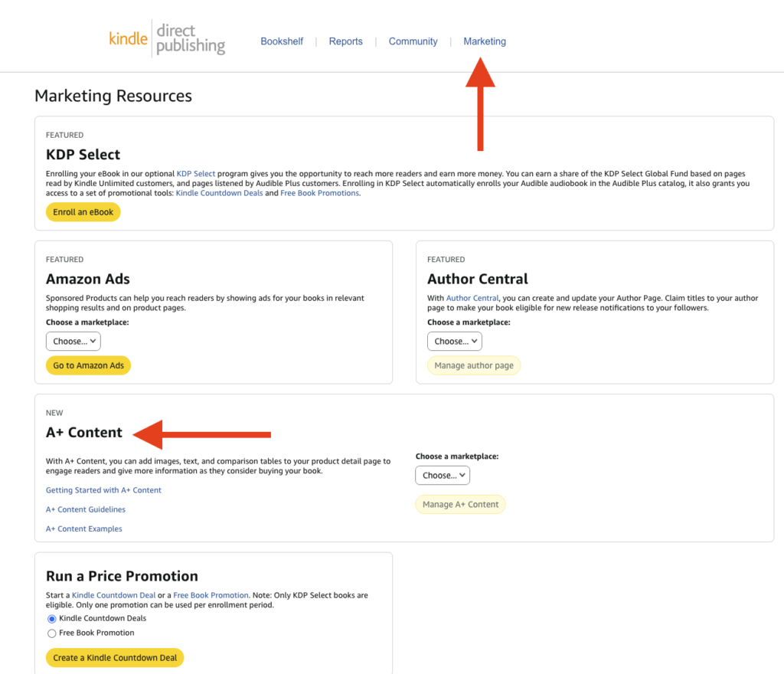
Task: Open Kindle Countdown Deal link in Price Promotion
Action: click(113, 595)
